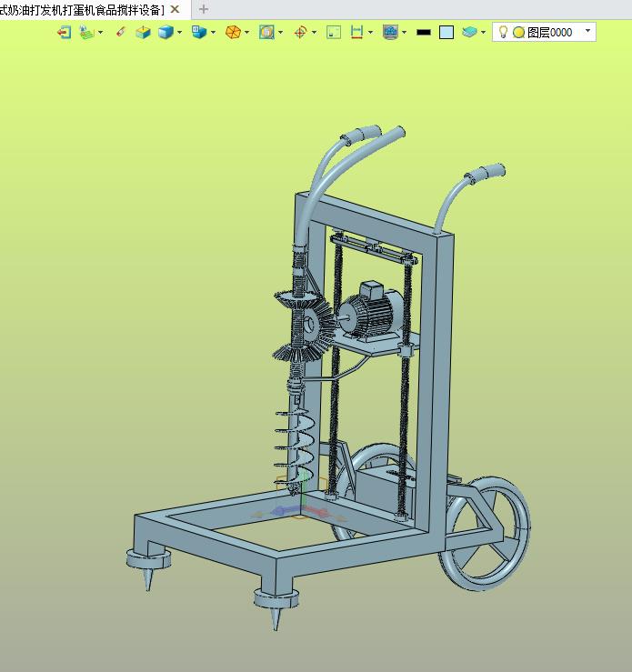This screenshot has height=672, width=632.
Task: Expand the sketch plane tool dropdown arrow
Action: click(x=101, y=32)
